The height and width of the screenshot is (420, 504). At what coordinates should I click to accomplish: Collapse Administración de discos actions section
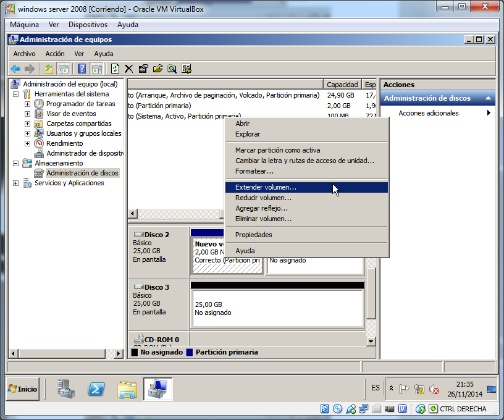click(488, 98)
